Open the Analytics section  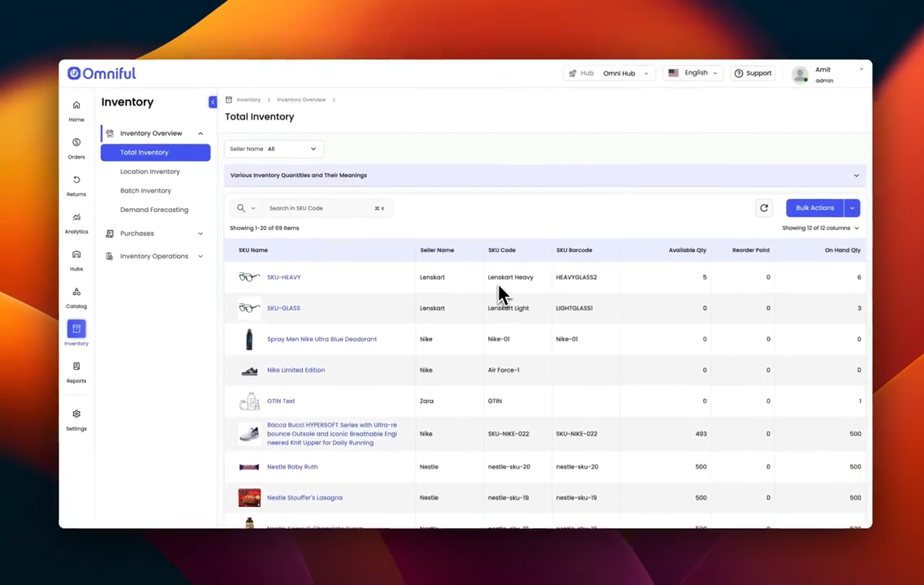pos(76,218)
